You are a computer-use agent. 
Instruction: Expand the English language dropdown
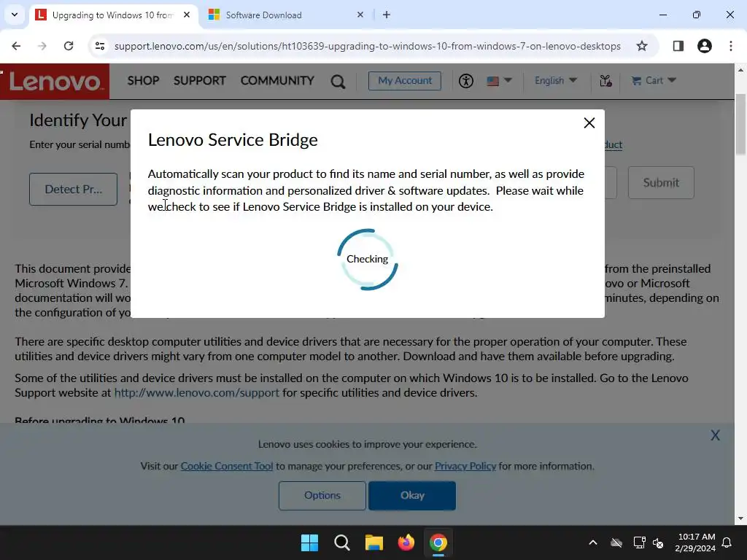click(555, 80)
